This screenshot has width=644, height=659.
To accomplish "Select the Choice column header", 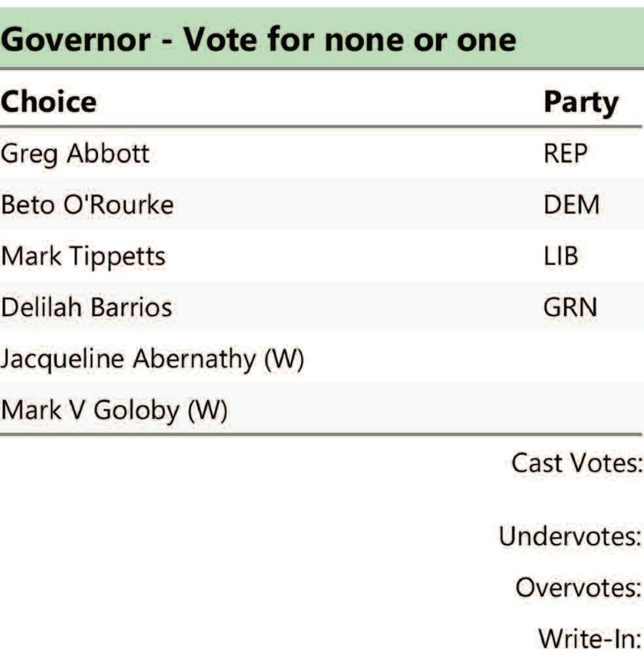I will (49, 102).
